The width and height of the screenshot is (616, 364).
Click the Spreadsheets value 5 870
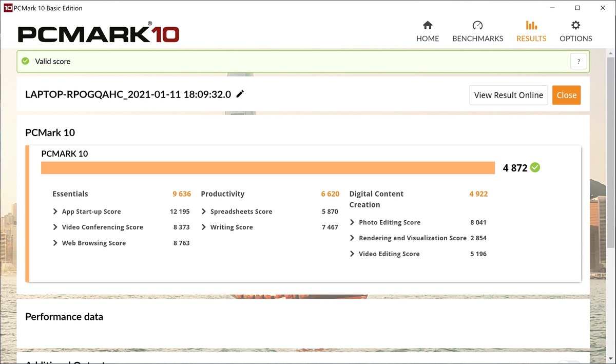(x=330, y=212)
